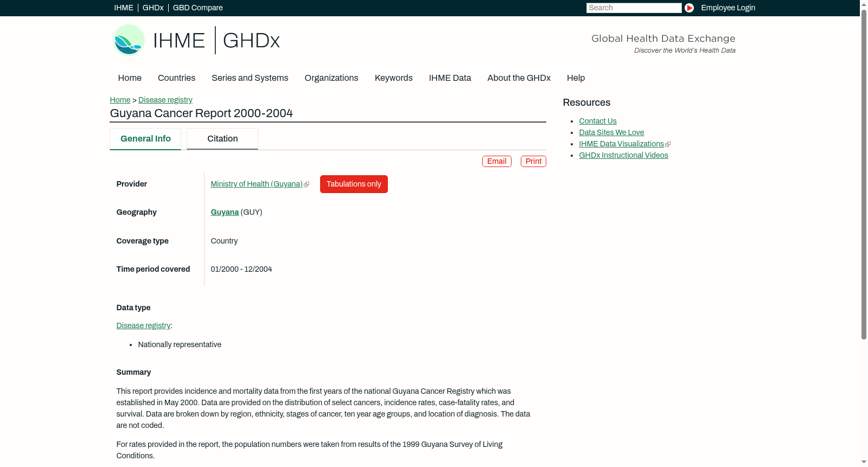Open GHDx link in top bar

click(x=153, y=8)
